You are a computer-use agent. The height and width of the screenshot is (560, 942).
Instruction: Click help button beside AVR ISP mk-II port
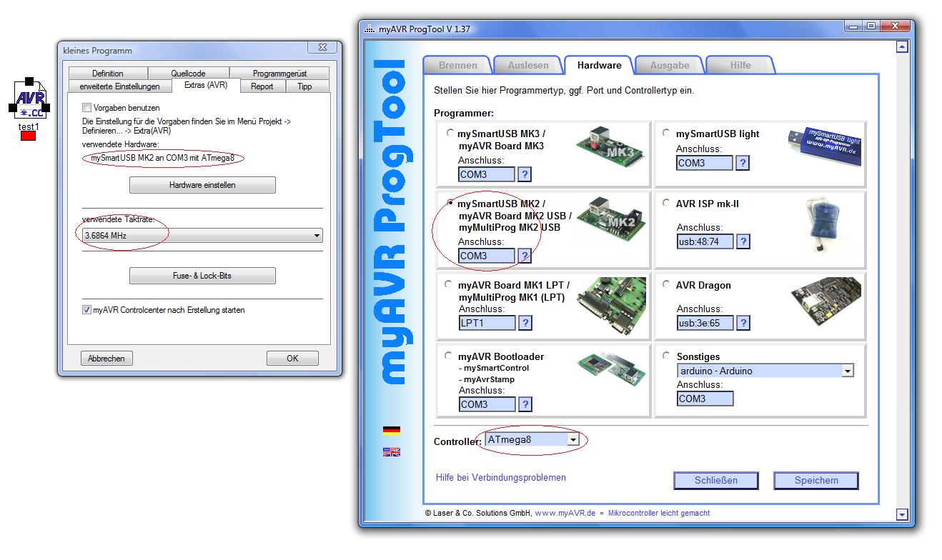(743, 241)
